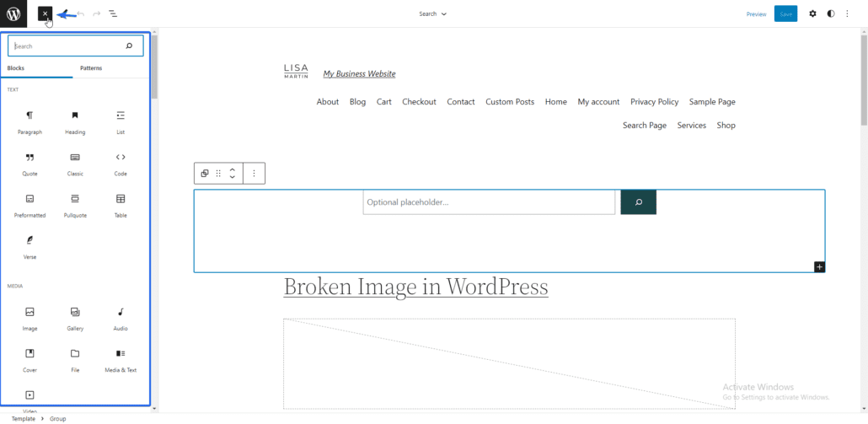Viewport: 868px width, 424px height.
Task: Open the block toolbar options menu
Action: [x=255, y=174]
